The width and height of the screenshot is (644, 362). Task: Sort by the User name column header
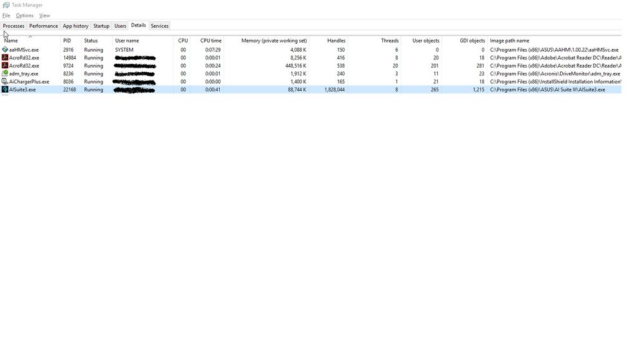(127, 41)
